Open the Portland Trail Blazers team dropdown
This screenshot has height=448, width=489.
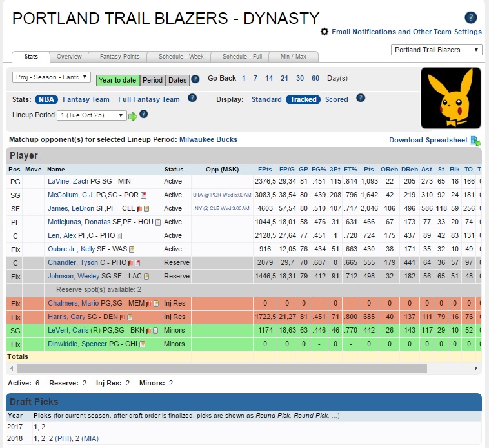point(437,50)
